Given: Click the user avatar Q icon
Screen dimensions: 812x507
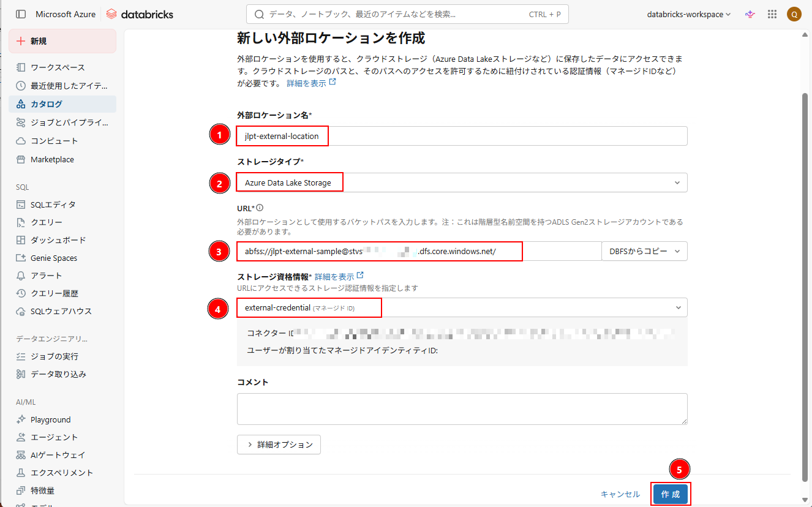Looking at the screenshot, I should tap(794, 14).
